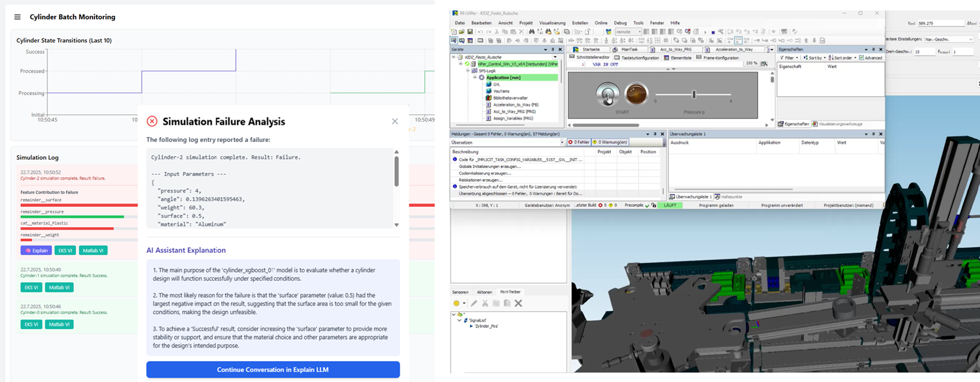Close the Simulation Failure Analysis dialog
980x382 pixels.
tap(395, 122)
